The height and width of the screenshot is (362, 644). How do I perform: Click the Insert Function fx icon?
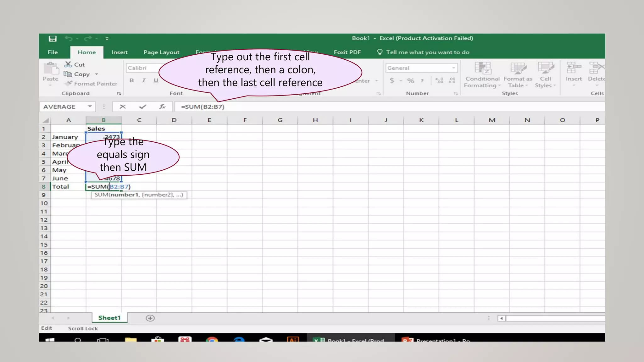pyautogui.click(x=162, y=107)
